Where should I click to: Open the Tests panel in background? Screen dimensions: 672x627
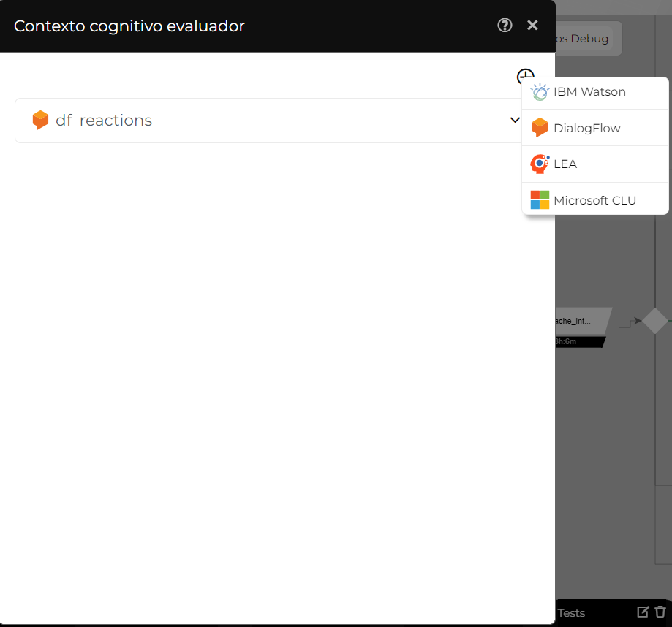click(x=571, y=613)
